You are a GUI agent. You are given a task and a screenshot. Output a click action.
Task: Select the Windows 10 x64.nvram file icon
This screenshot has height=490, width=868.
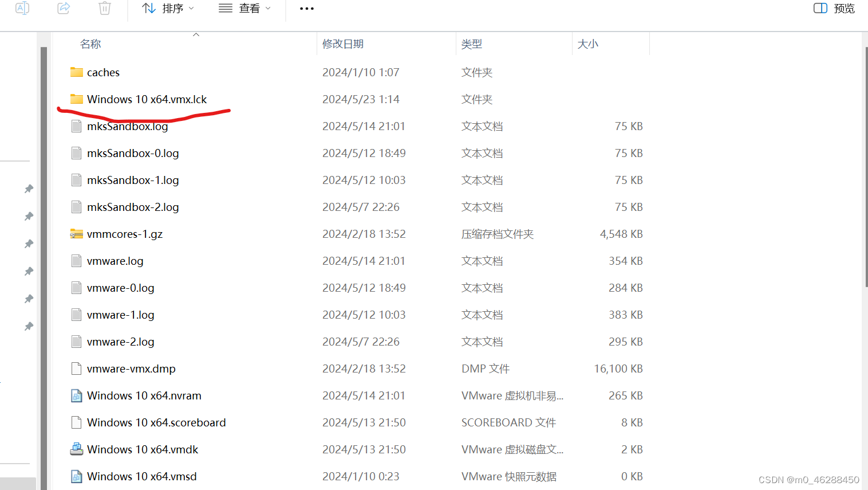tap(77, 395)
